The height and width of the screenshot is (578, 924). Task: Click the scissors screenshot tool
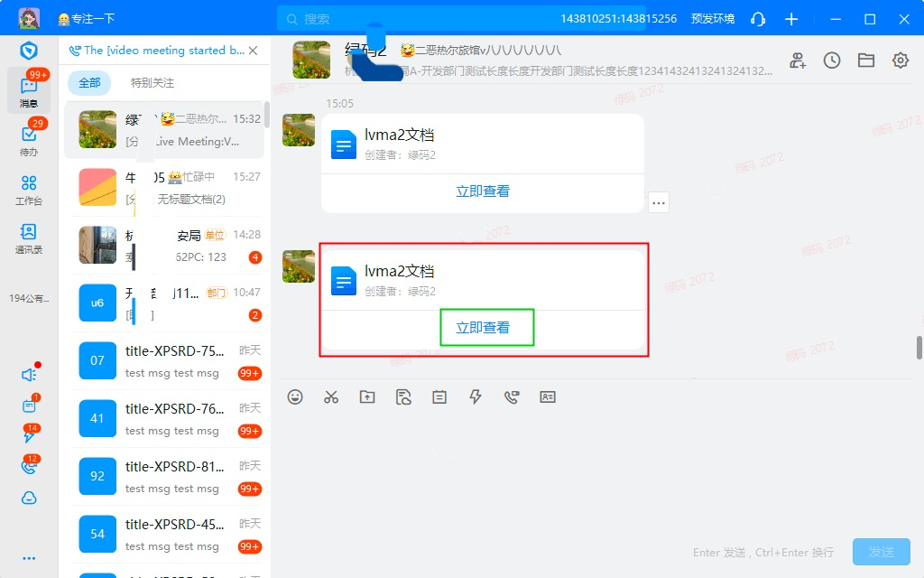point(331,396)
